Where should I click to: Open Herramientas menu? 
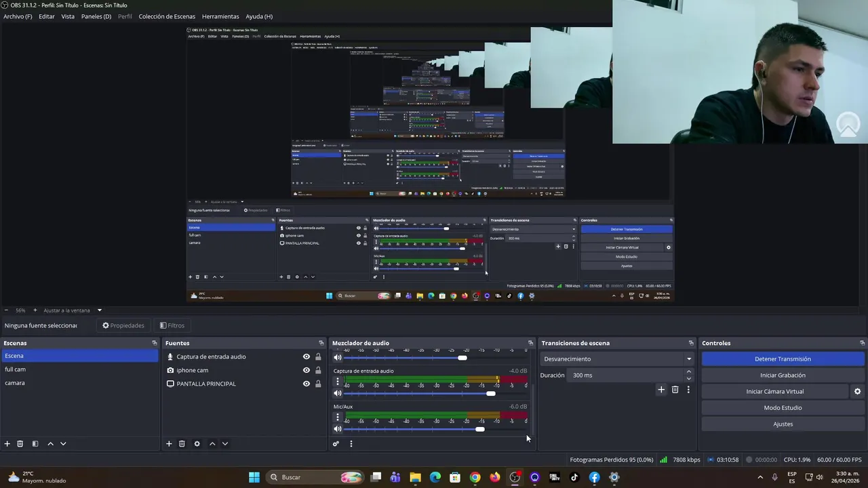[x=220, y=16]
